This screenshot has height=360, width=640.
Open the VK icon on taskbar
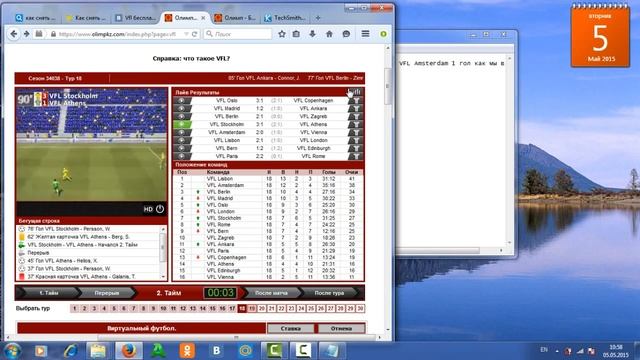coord(217,351)
